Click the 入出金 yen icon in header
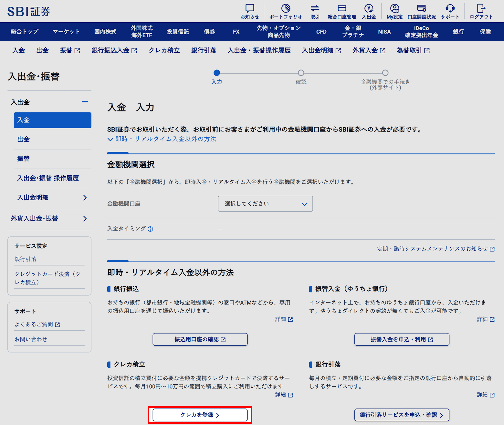Image resolution: width=504 pixels, height=425 pixels. pyautogui.click(x=369, y=8)
